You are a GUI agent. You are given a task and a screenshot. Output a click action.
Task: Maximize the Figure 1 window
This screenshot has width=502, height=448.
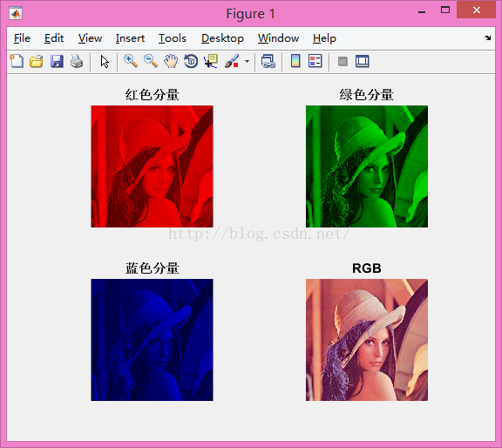click(x=445, y=10)
